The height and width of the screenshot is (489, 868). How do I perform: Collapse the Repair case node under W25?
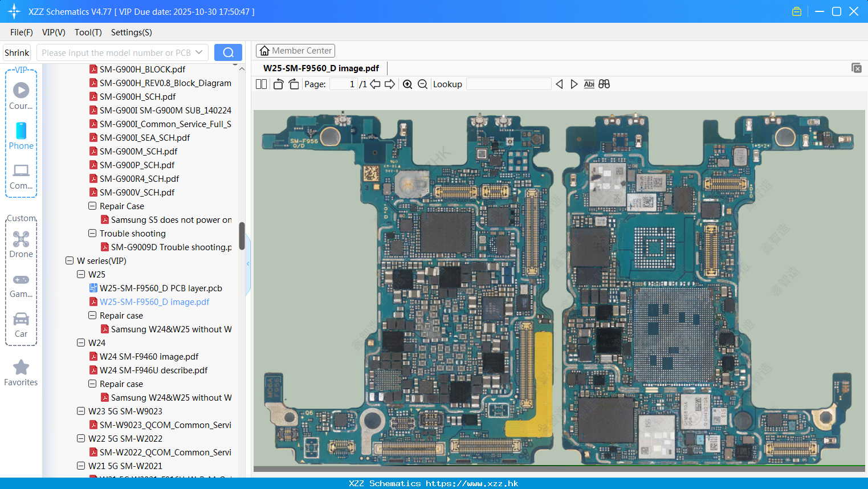pos(92,315)
